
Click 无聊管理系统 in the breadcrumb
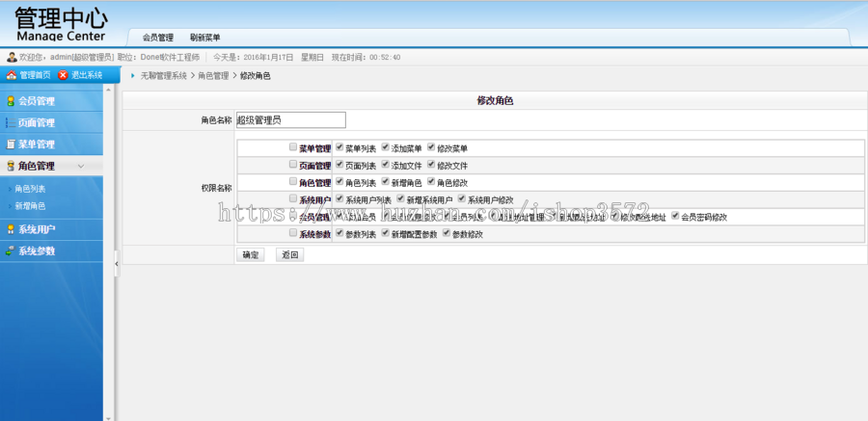(164, 76)
